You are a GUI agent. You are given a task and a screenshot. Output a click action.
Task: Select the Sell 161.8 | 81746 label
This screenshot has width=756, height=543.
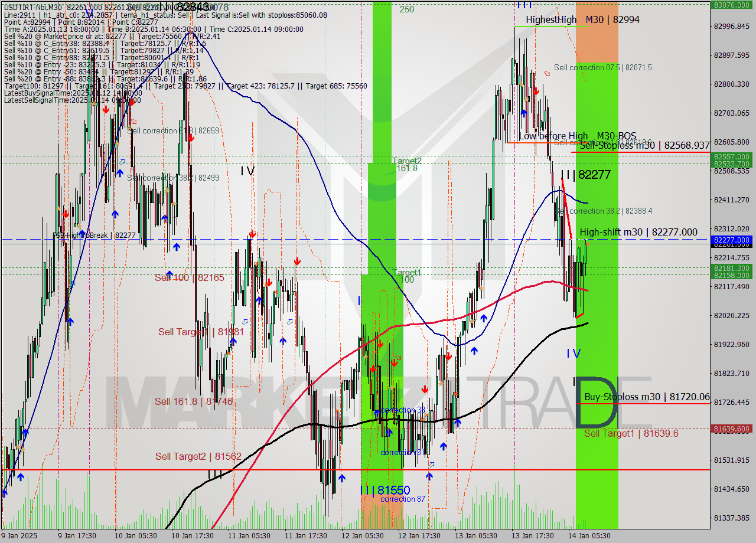click(194, 401)
